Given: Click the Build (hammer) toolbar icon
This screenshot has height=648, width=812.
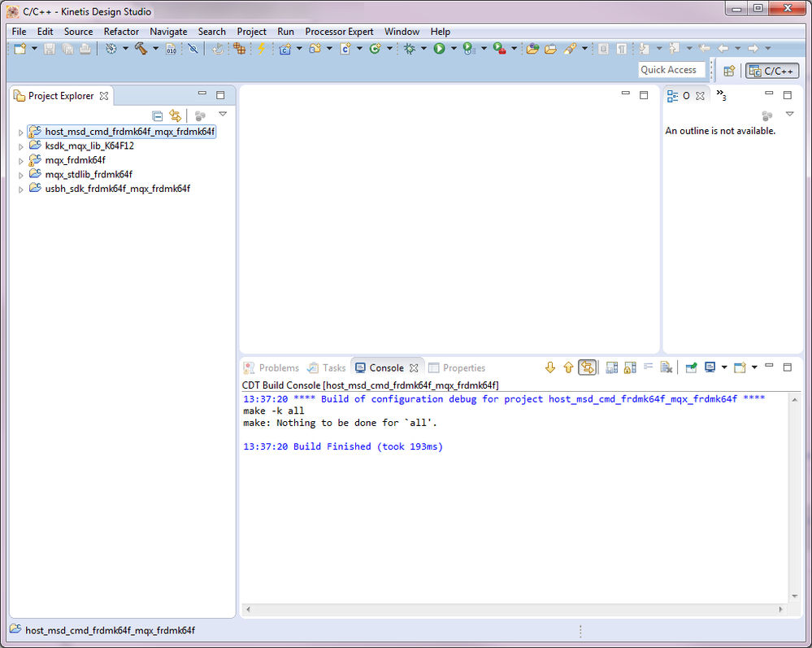Looking at the screenshot, I should tap(141, 49).
